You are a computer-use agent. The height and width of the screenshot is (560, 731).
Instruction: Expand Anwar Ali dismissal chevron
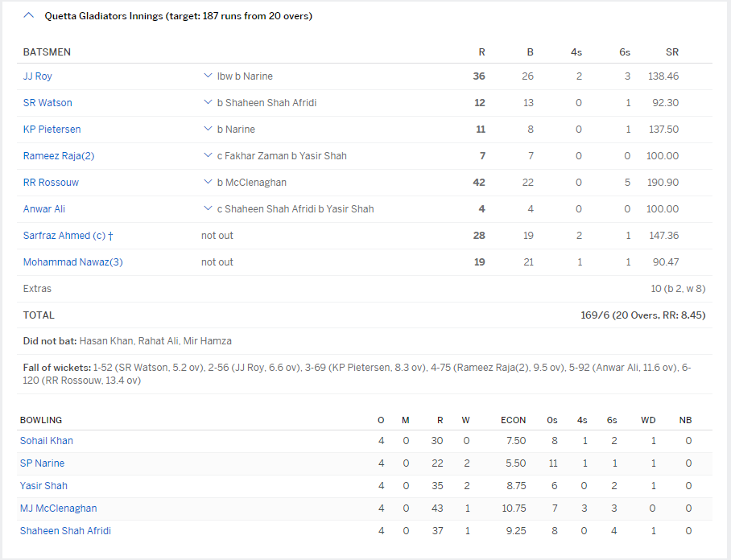208,209
